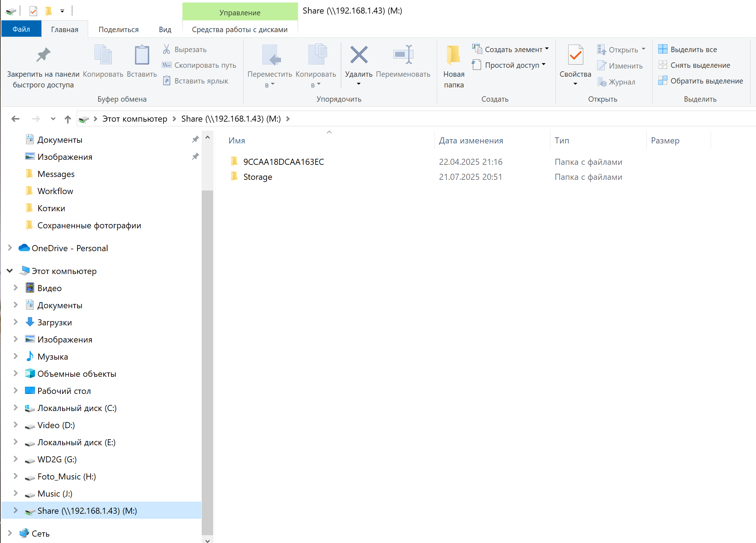Expand the OneDrive - Personal node

point(10,248)
